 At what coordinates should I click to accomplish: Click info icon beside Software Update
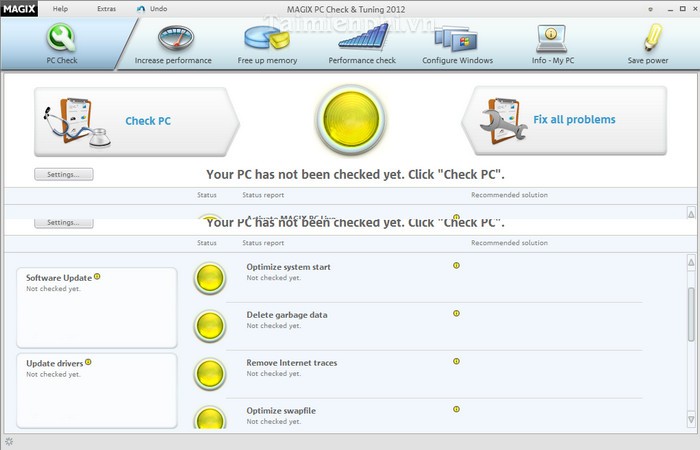97,276
